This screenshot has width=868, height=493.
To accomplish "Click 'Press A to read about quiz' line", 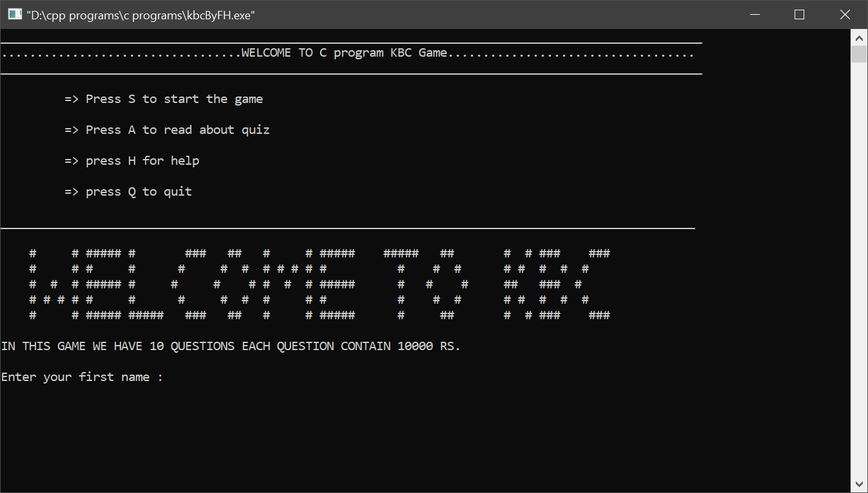I will (167, 130).
